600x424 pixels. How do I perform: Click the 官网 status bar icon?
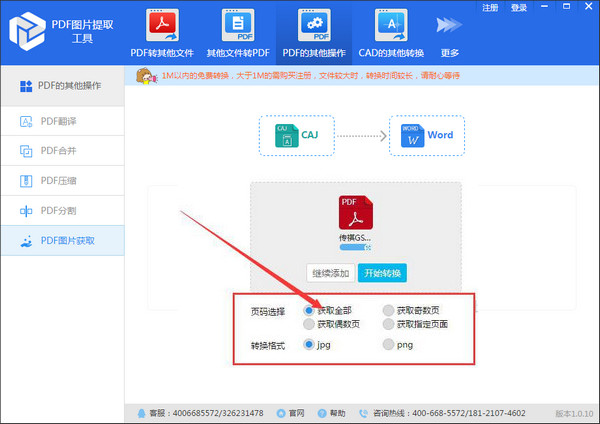pos(281,413)
